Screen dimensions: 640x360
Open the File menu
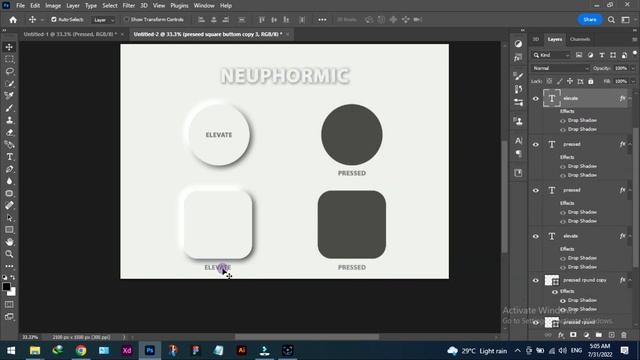click(x=20, y=6)
